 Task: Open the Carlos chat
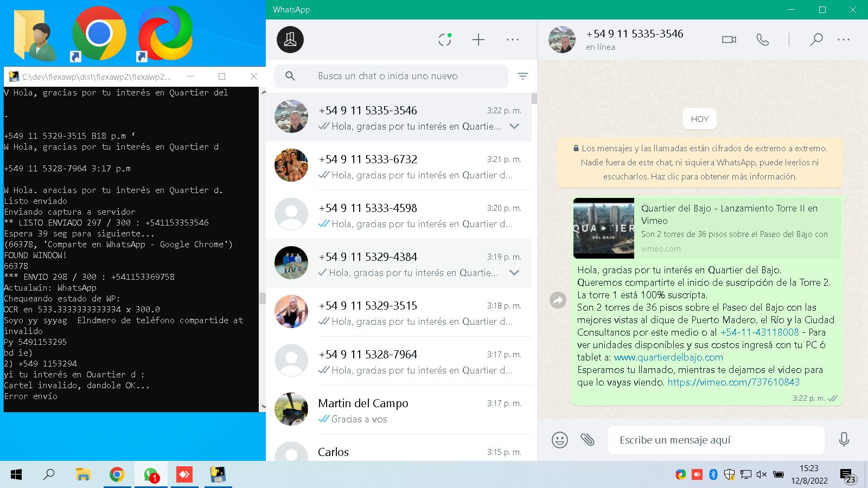398,449
